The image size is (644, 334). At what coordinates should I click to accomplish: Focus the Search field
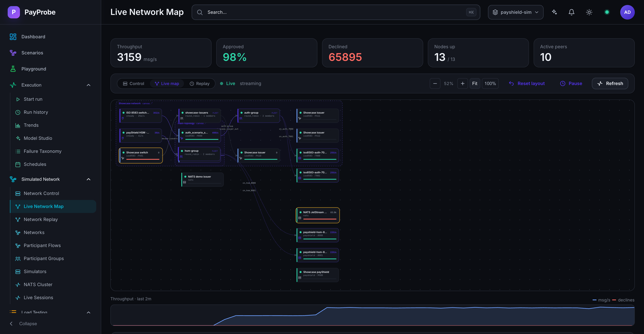tap(336, 12)
